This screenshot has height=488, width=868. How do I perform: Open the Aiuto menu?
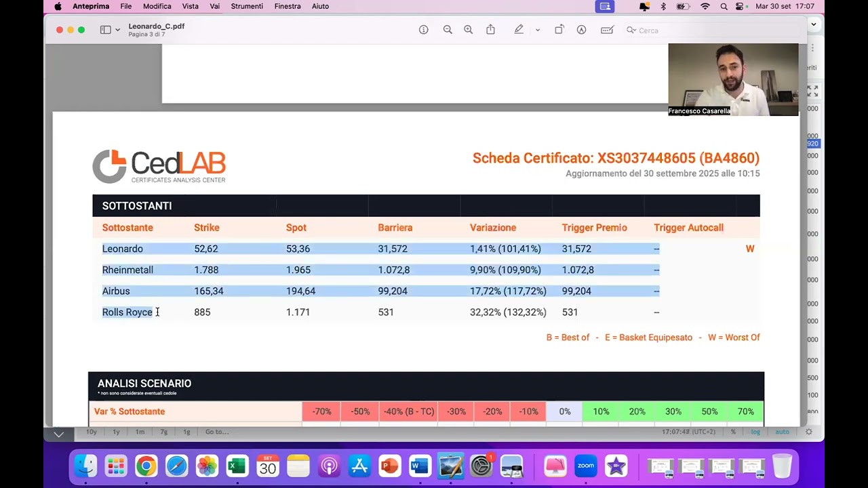pyautogui.click(x=320, y=6)
